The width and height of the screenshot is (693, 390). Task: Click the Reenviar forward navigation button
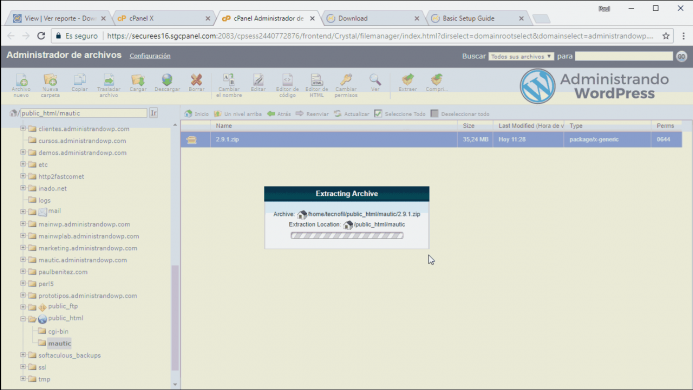pos(312,114)
